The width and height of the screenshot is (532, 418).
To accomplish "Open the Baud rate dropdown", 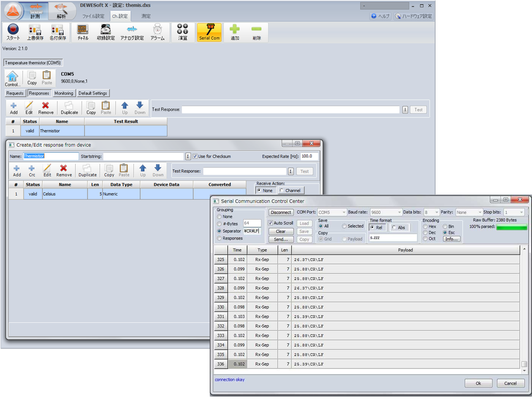I will pyautogui.click(x=386, y=212).
